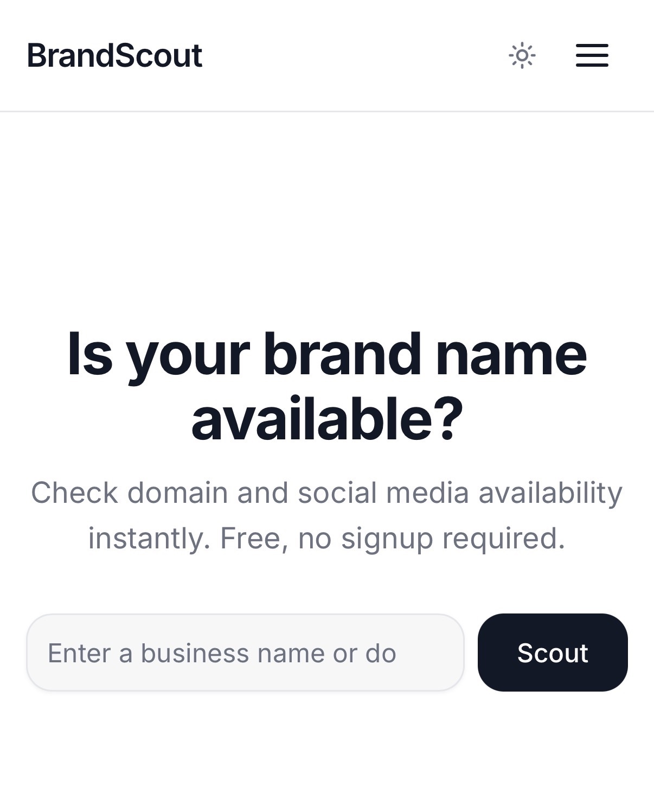Click the dark Scout search button
654x812 pixels.
(x=552, y=653)
